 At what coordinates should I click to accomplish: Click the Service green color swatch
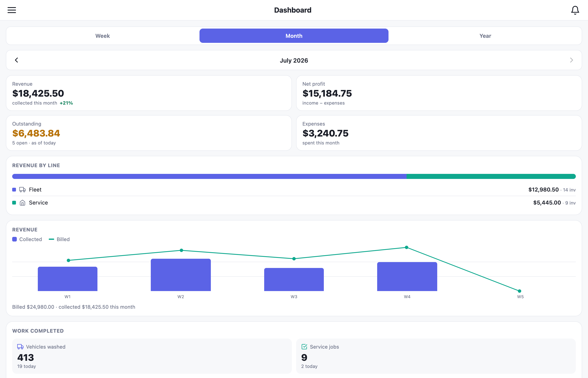[14, 202]
